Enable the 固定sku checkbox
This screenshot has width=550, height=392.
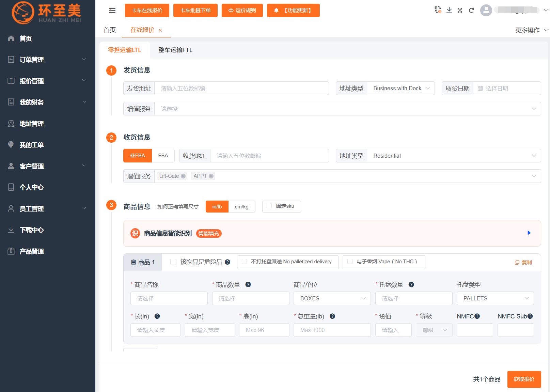269,206
